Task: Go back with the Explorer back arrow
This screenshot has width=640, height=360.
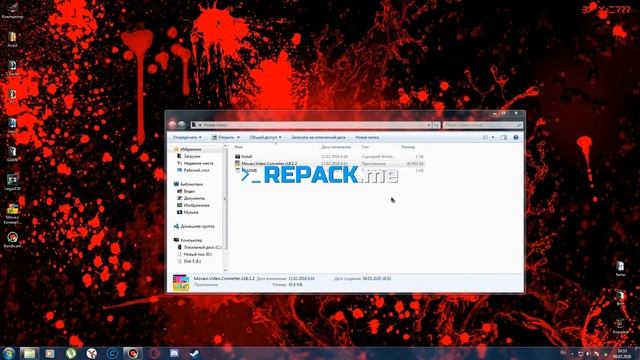Action: pos(172,124)
